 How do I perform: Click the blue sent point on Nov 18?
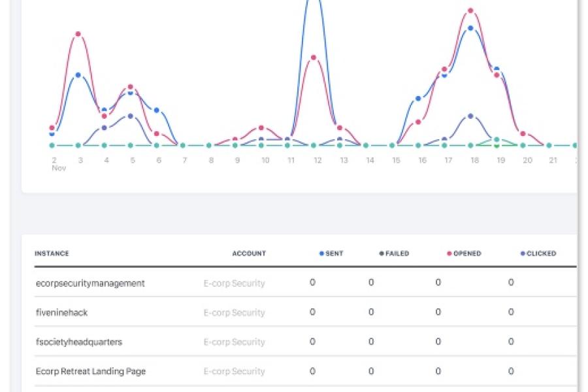[x=470, y=28]
